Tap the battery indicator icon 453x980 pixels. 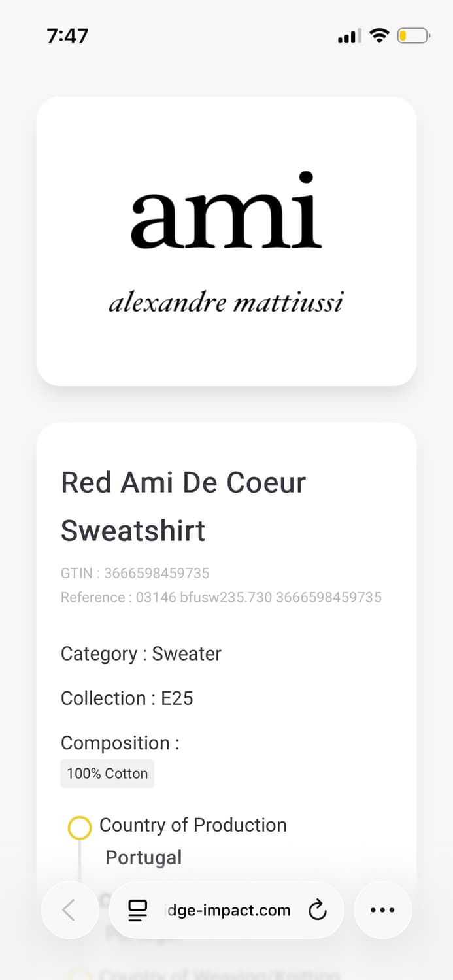[x=413, y=36]
